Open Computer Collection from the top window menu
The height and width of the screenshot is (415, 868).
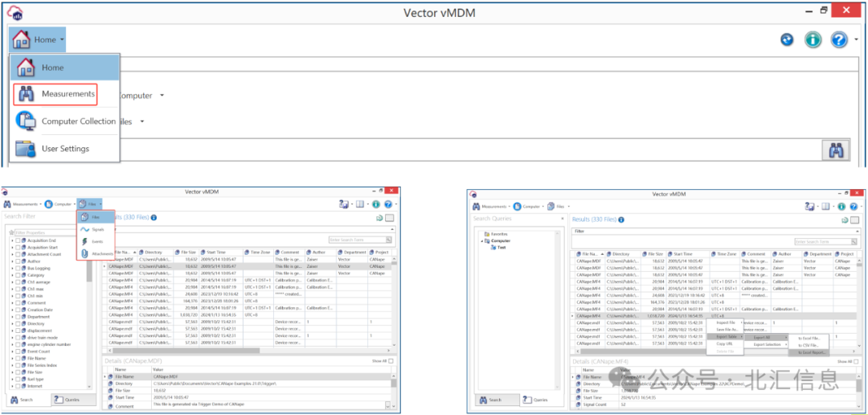pyautogui.click(x=66, y=121)
